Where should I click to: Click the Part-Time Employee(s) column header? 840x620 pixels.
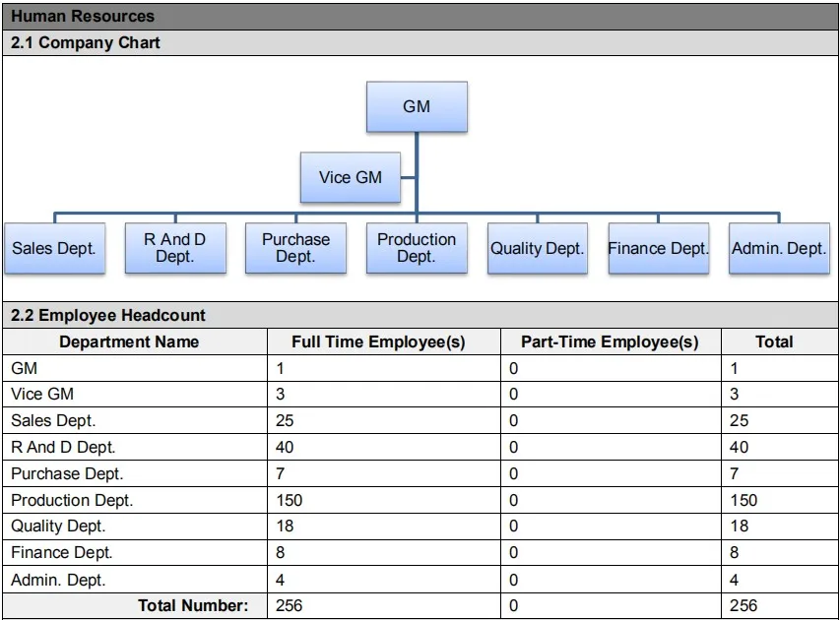coord(610,342)
